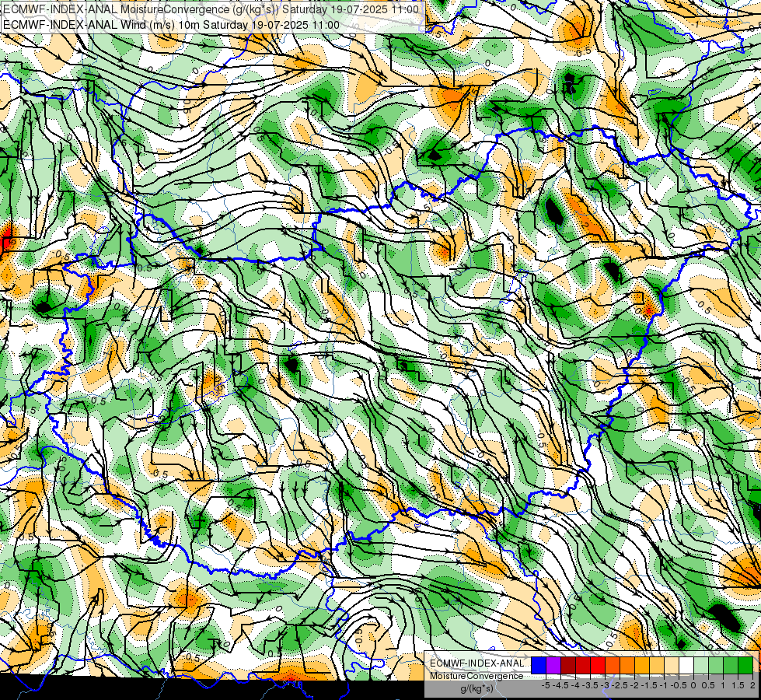Click the dark maroon legend swatch above -4.5
Screen dimensions: 761x700
(x=568, y=665)
